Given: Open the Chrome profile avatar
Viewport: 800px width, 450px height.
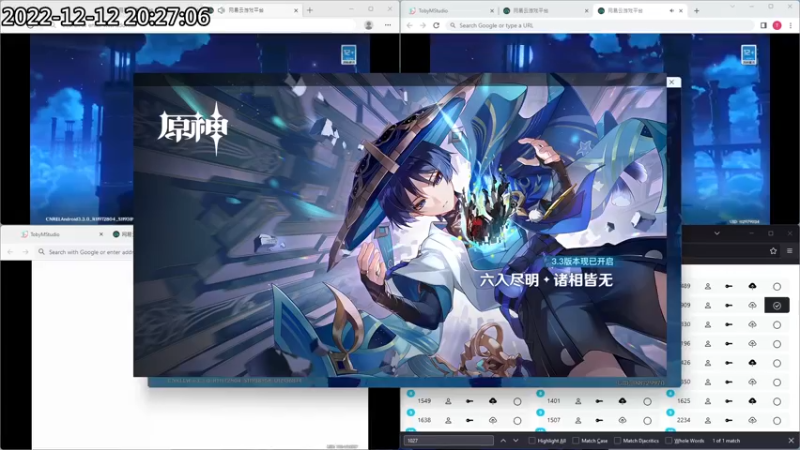Looking at the screenshot, I should coord(777,25).
